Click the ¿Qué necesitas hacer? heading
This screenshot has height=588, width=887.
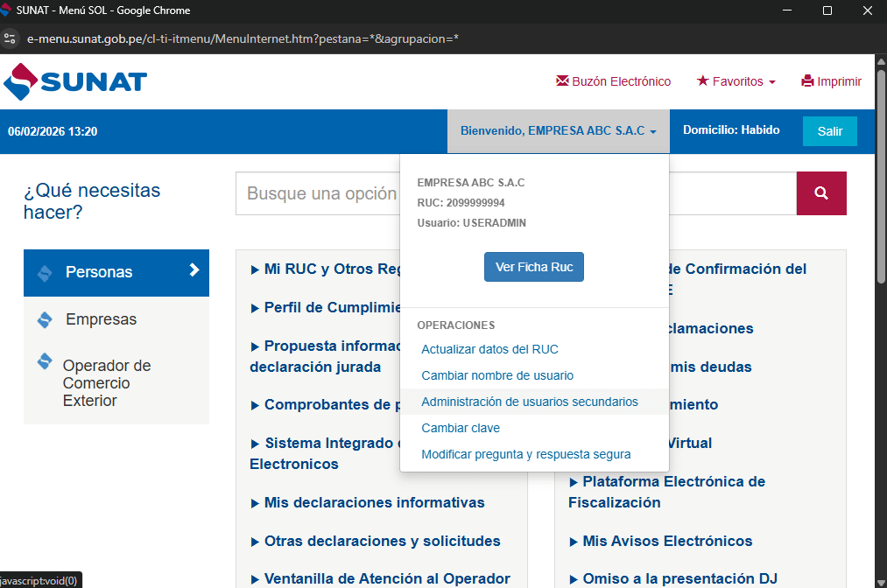point(92,201)
